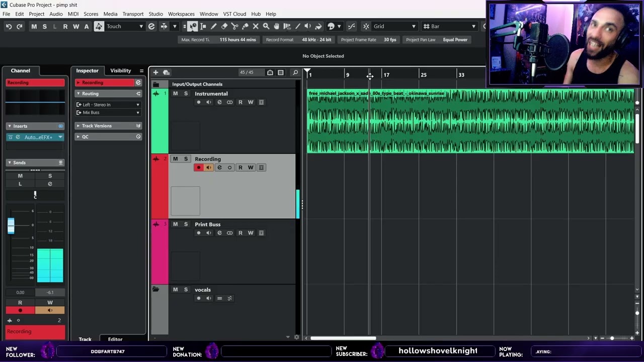Mute the Instrumental track
The height and width of the screenshot is (362, 644).
point(175,94)
